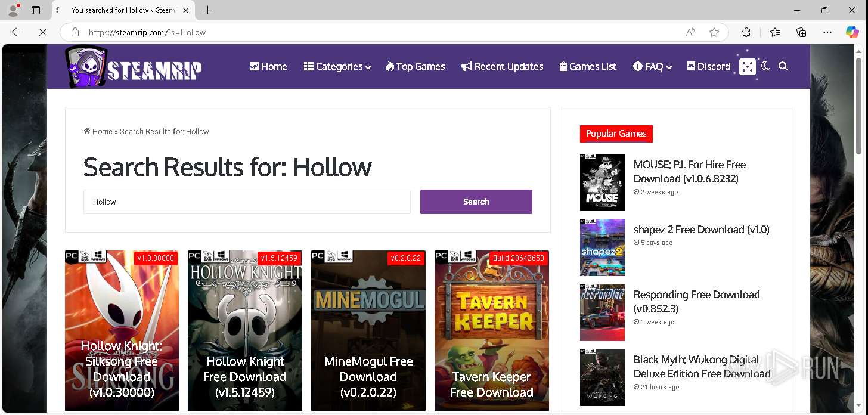Open shapez 2 thumbnail image
The width and height of the screenshot is (868, 415).
tap(602, 247)
